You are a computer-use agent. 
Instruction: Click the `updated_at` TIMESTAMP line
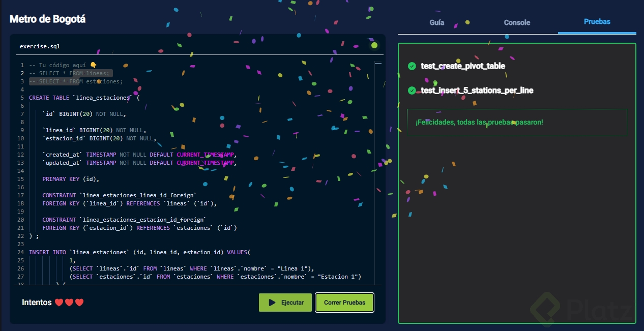pos(140,163)
